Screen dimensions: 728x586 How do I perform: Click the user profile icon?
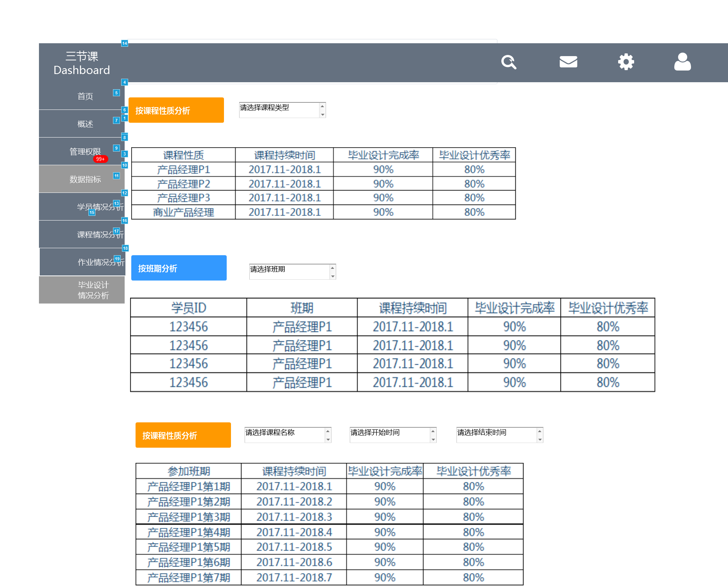click(x=682, y=62)
